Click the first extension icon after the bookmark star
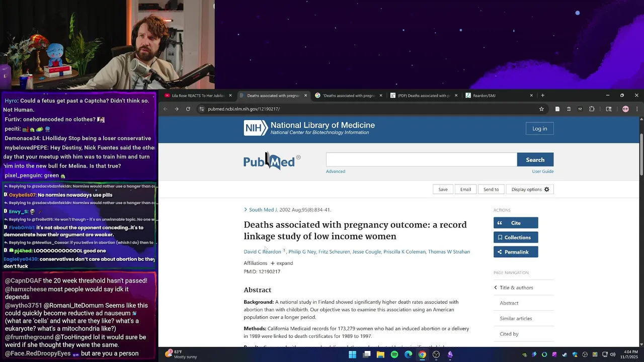 click(x=557, y=109)
